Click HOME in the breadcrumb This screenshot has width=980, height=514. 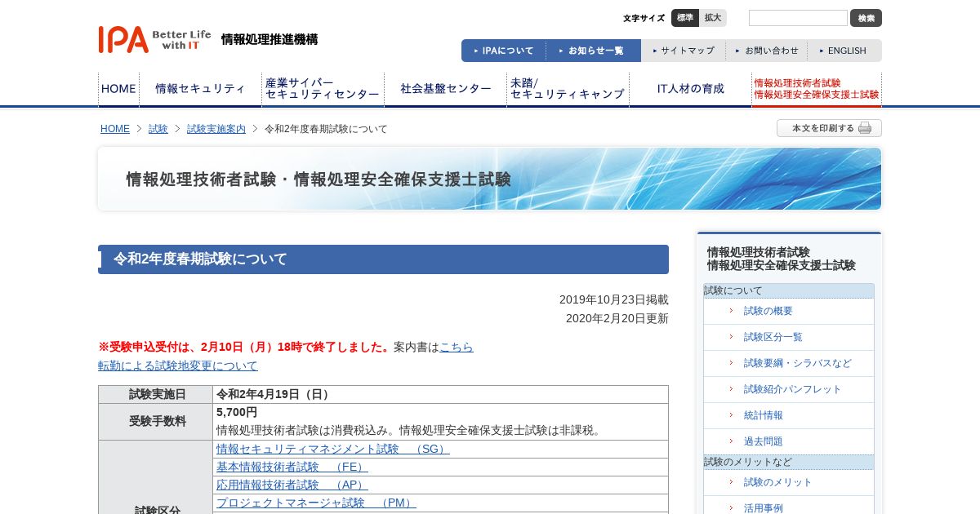tap(115, 129)
